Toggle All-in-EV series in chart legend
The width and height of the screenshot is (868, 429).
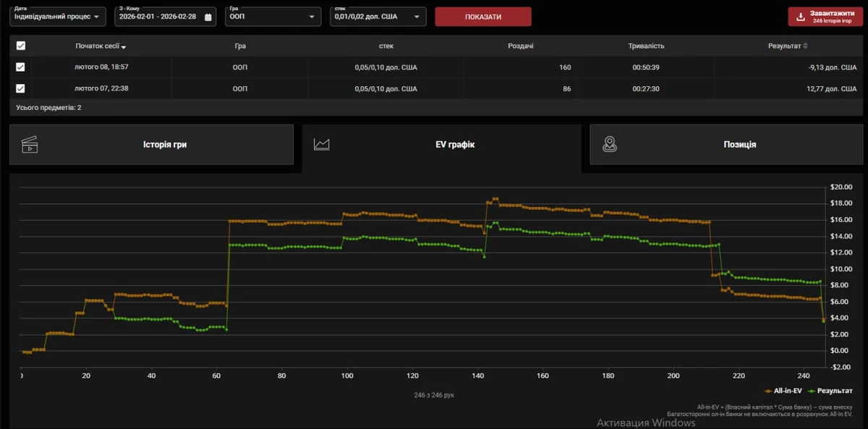coord(783,391)
